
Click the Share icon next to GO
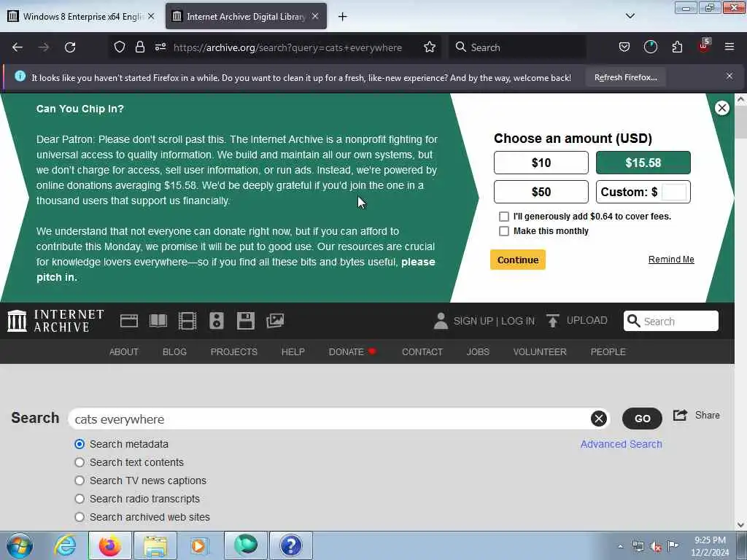[x=681, y=415]
